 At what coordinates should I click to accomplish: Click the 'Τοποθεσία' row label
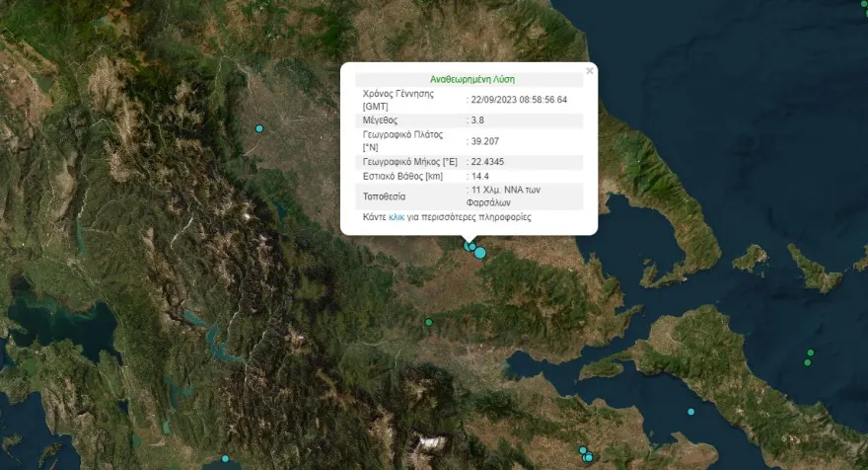tap(384, 196)
